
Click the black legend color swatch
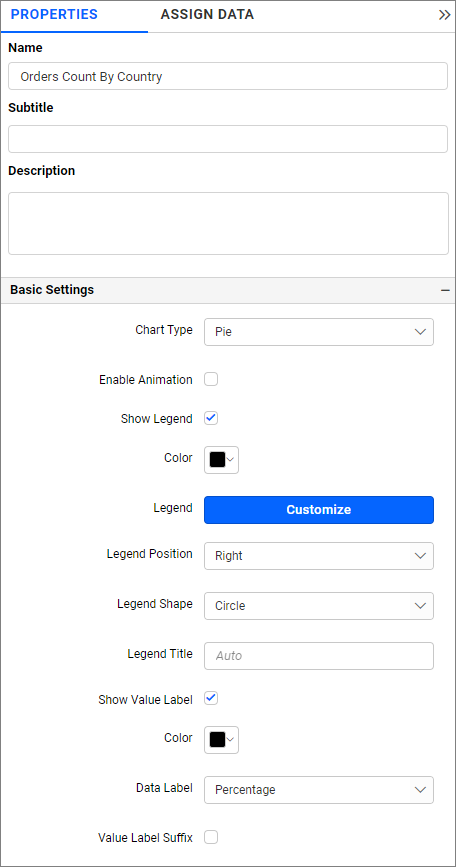(218, 460)
